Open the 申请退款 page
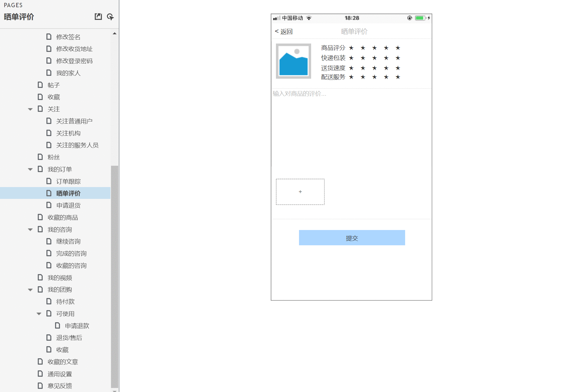564x392 pixels. pyautogui.click(x=77, y=326)
